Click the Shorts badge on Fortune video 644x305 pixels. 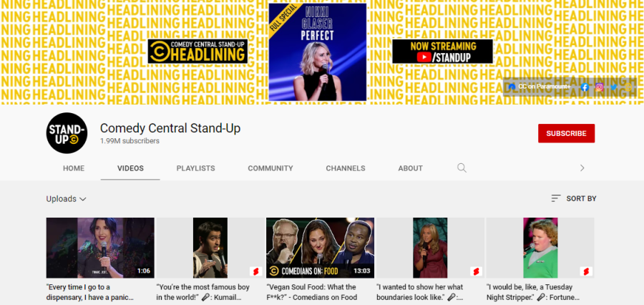[x=585, y=271]
